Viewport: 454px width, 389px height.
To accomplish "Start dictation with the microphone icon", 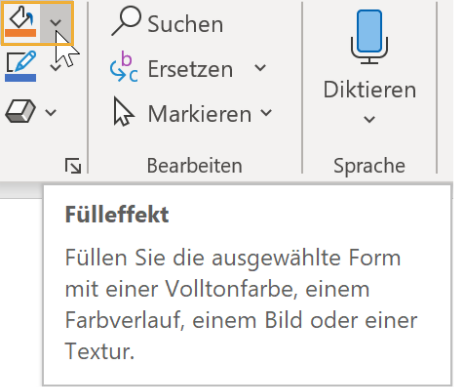I will tap(369, 37).
